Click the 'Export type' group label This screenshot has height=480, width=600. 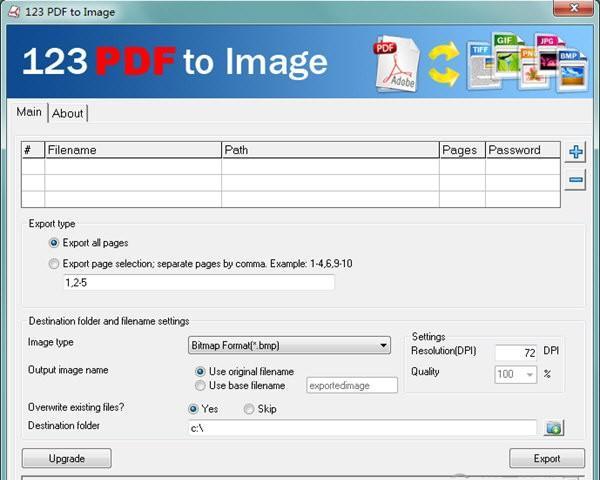click(x=52, y=224)
